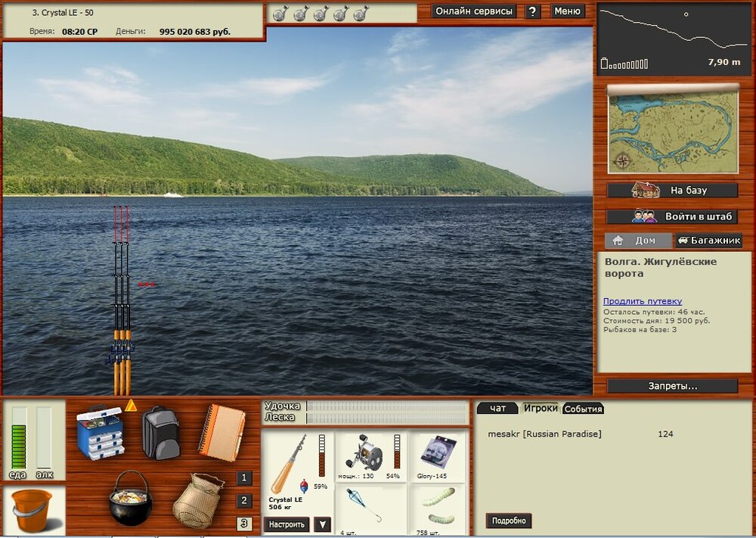This screenshot has height=538, width=756.
Task: Click the Продлить путевку link
Action: (642, 301)
